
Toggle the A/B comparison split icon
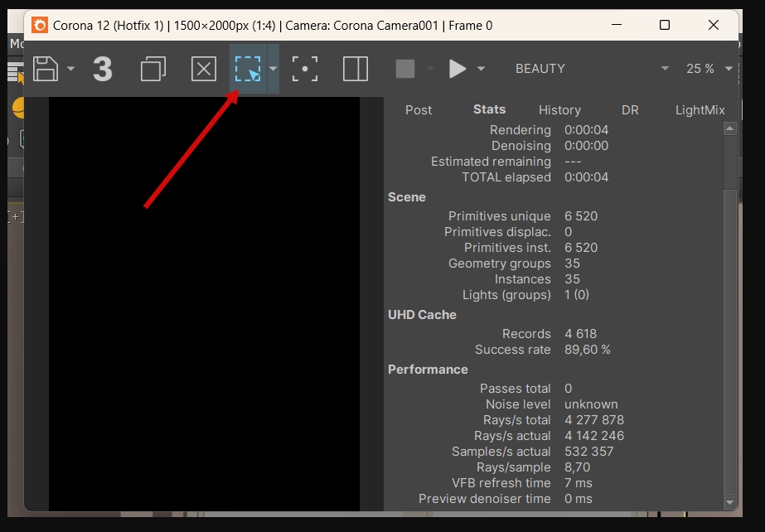pyautogui.click(x=356, y=69)
